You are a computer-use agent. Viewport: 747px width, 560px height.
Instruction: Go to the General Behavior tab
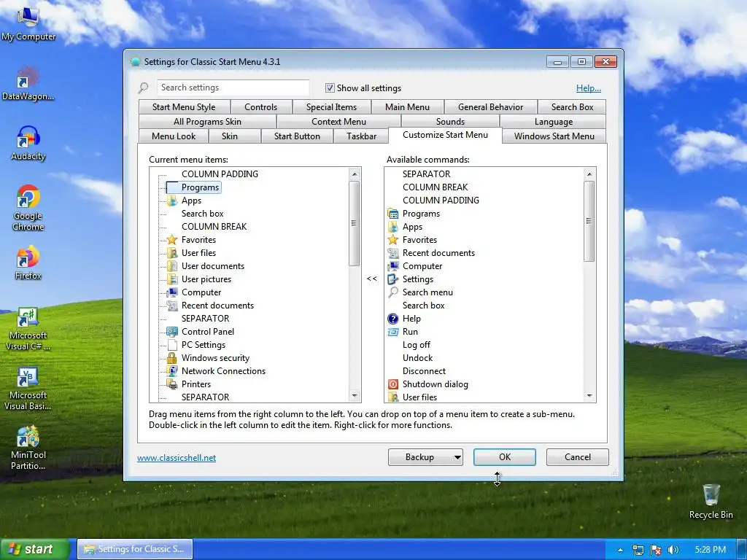click(x=490, y=107)
